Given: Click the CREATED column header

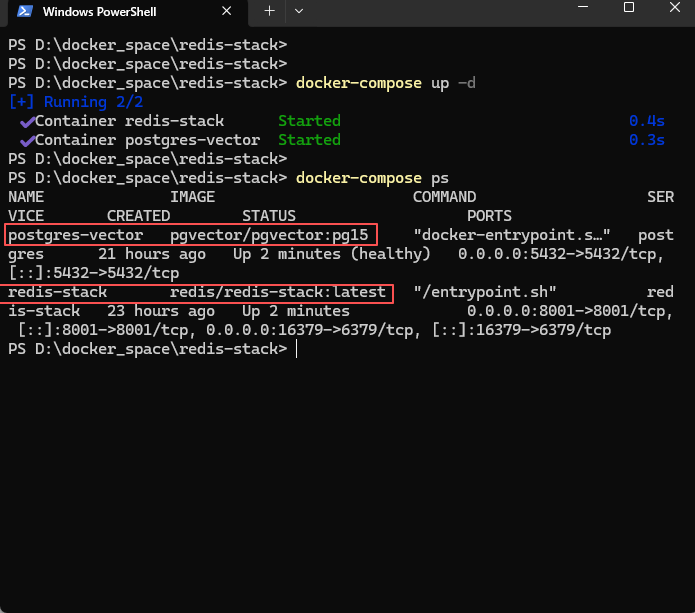Looking at the screenshot, I should (139, 216).
